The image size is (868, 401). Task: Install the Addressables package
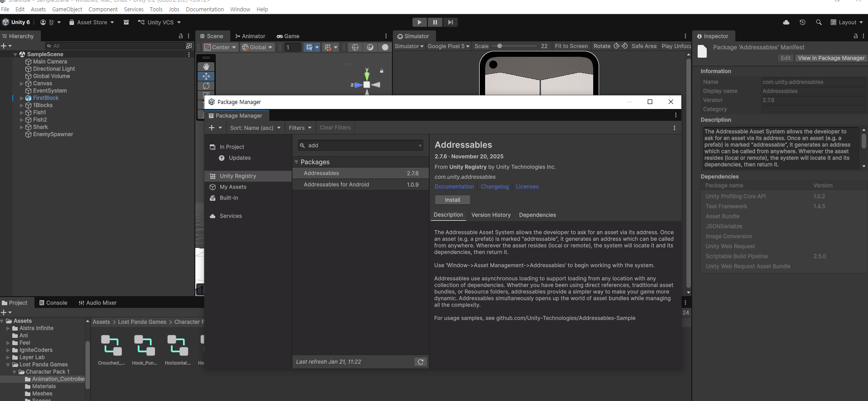[452, 200]
